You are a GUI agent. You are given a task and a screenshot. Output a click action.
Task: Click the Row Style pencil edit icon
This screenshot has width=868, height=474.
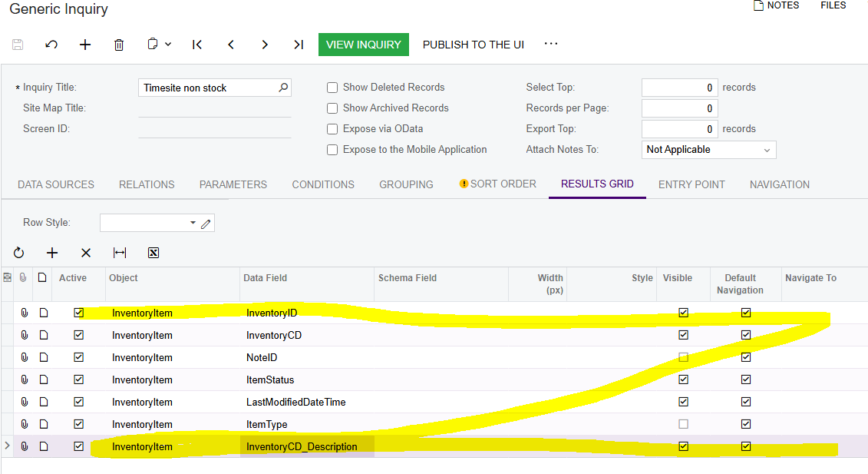click(x=206, y=224)
